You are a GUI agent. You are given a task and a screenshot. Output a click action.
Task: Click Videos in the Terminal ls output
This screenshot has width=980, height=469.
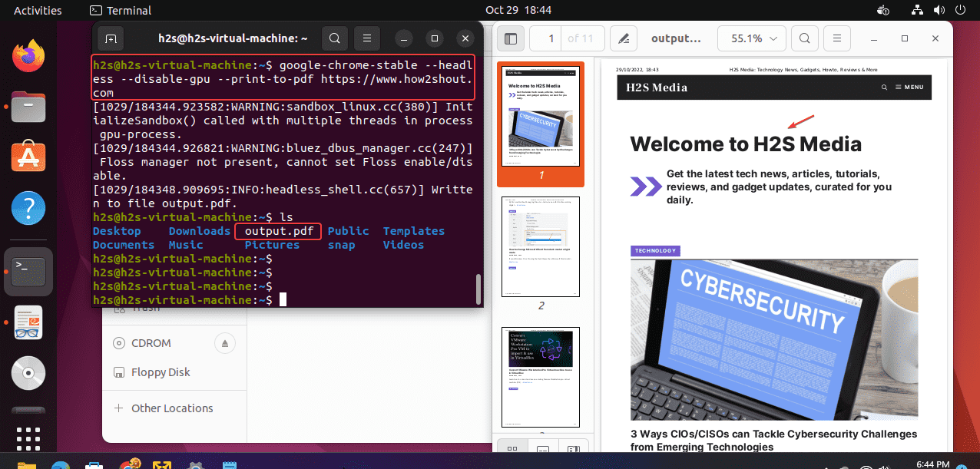pyautogui.click(x=403, y=245)
